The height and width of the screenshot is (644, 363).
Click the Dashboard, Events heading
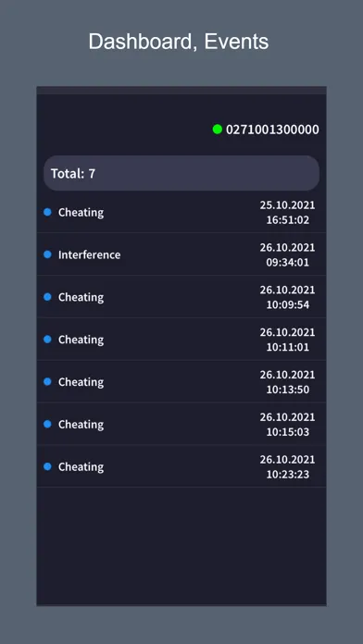[179, 42]
